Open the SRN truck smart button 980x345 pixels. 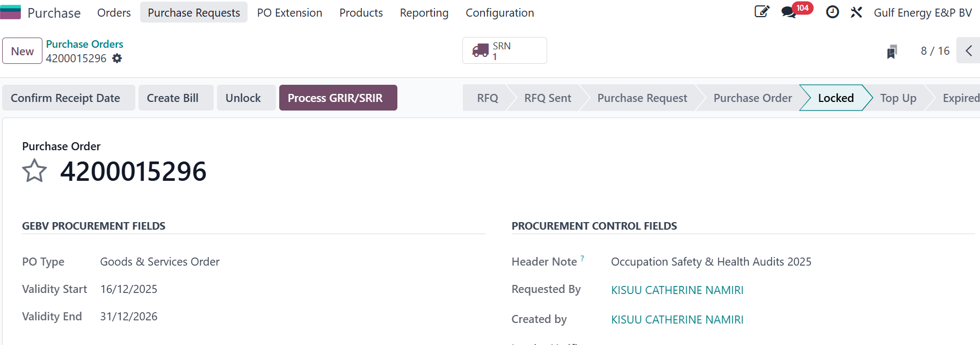(x=505, y=50)
